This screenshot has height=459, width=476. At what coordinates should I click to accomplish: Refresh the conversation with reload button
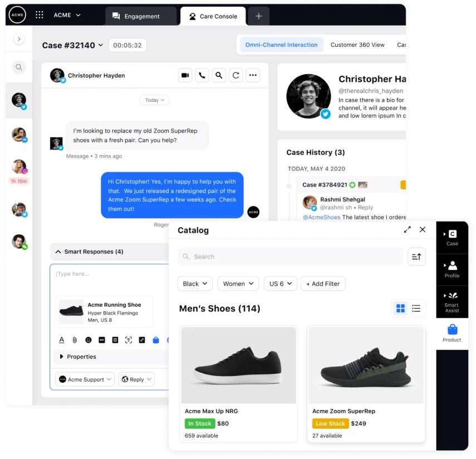pyautogui.click(x=236, y=75)
